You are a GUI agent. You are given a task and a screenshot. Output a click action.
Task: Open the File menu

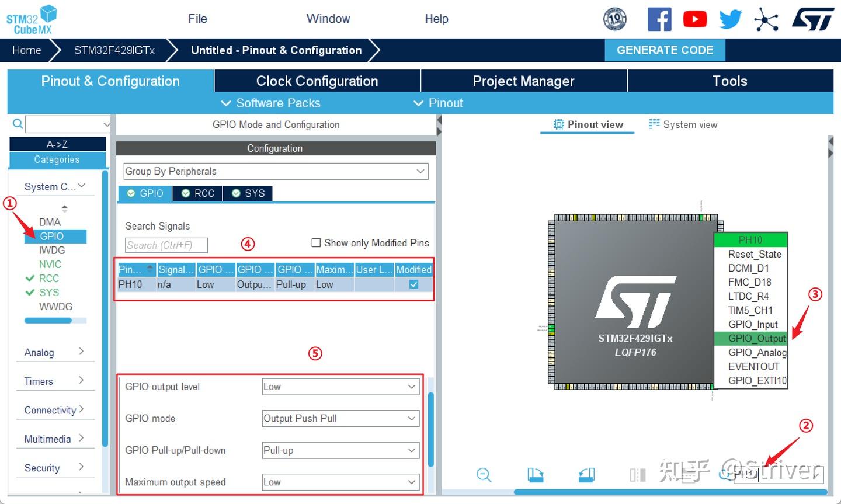pos(197,19)
